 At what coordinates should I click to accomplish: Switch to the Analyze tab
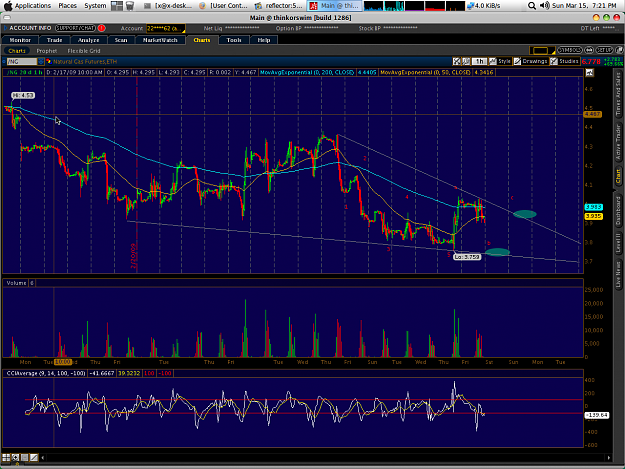[88, 40]
